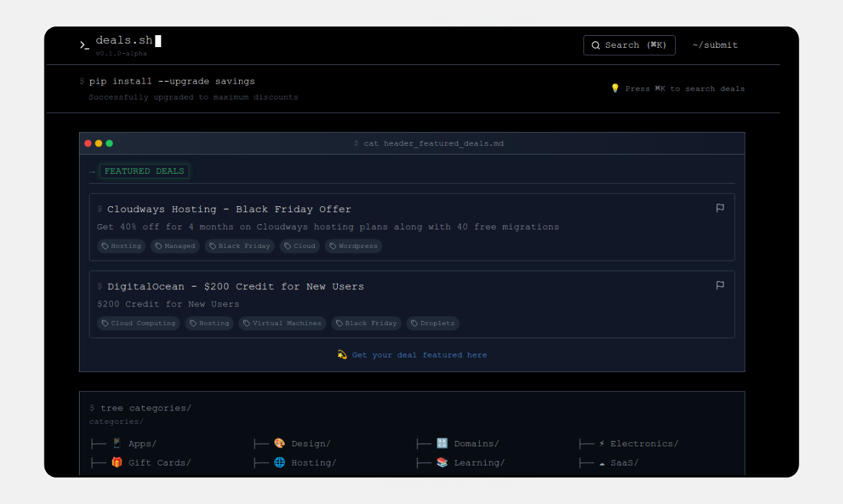The width and height of the screenshot is (843, 504).
Task: Click the cloud emoji next to SaaS/
Action: tap(602, 464)
